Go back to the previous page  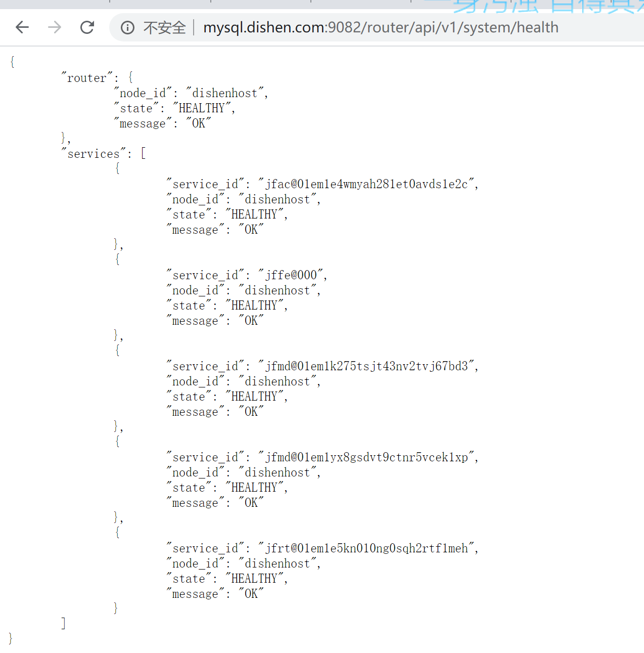22,27
